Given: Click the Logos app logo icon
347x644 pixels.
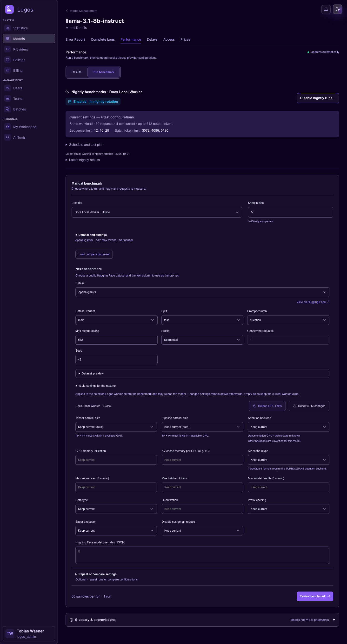Looking at the screenshot, I should tap(9, 9).
